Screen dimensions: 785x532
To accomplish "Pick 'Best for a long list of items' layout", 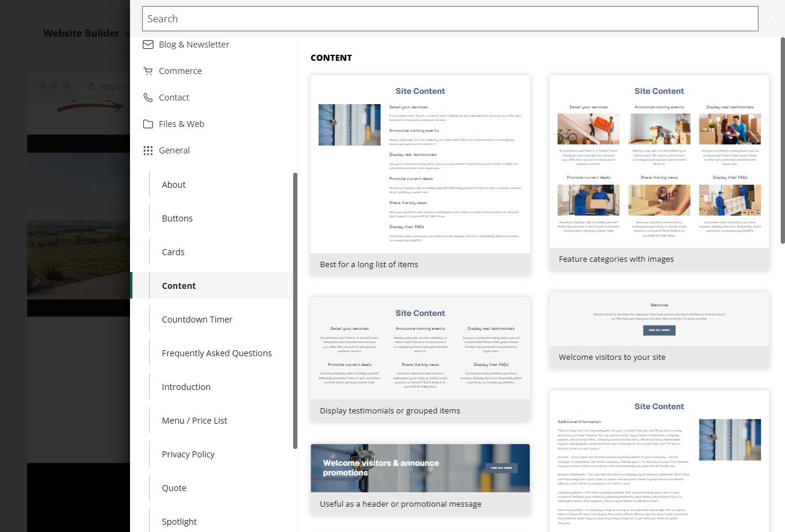I will tap(420, 175).
